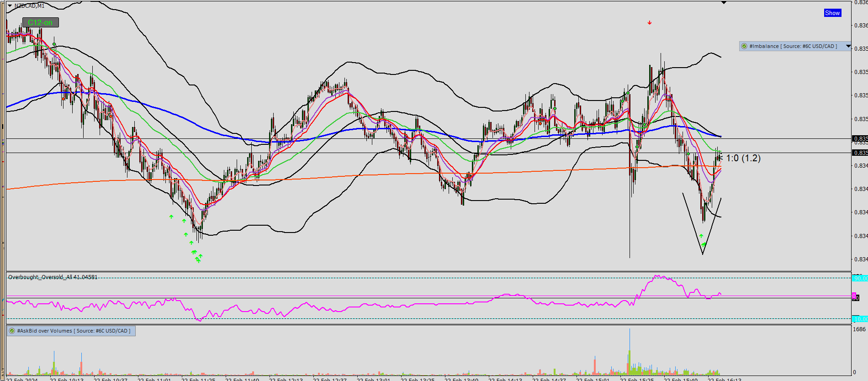Image resolution: width=868 pixels, height=381 pixels.
Task: Click the cyan 10.00 level label
Action: click(860, 319)
